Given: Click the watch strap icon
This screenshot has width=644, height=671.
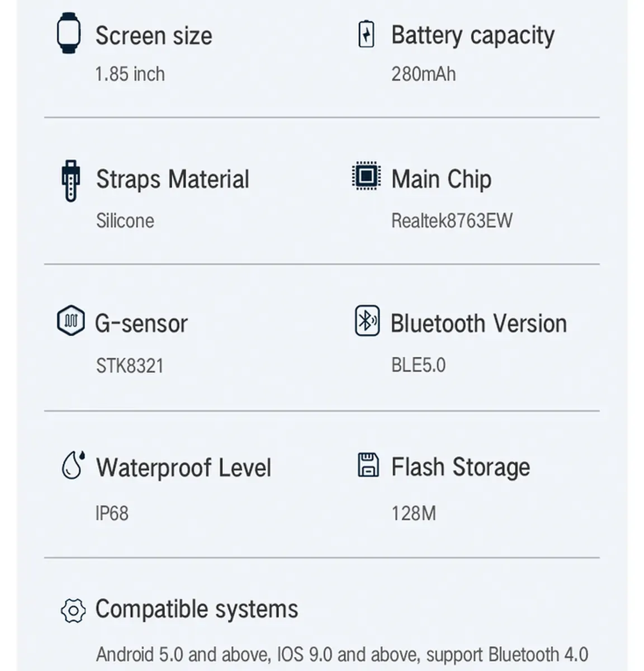Looking at the screenshot, I should (70, 180).
